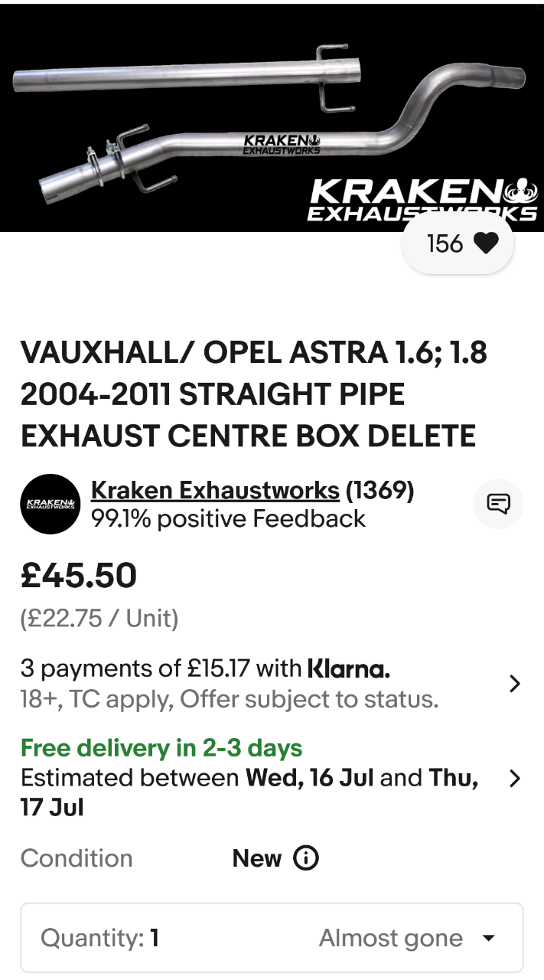Tap the £45.50 price
The image size is (544, 980).
pos(79,576)
